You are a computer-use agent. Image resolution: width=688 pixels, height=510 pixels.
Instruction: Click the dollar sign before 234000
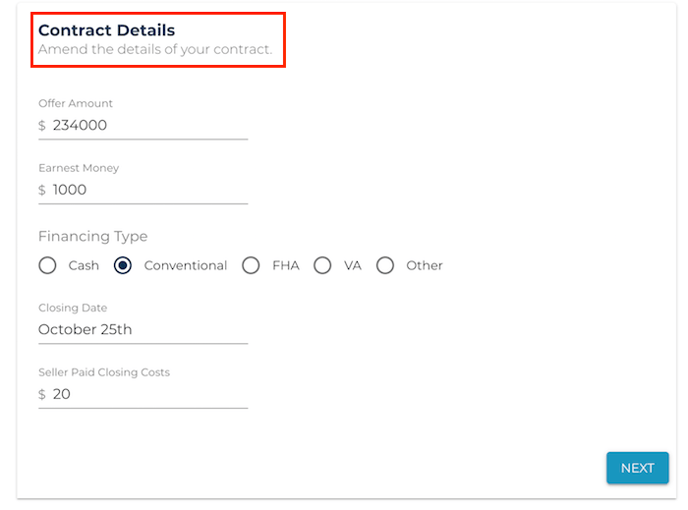pyautogui.click(x=42, y=126)
